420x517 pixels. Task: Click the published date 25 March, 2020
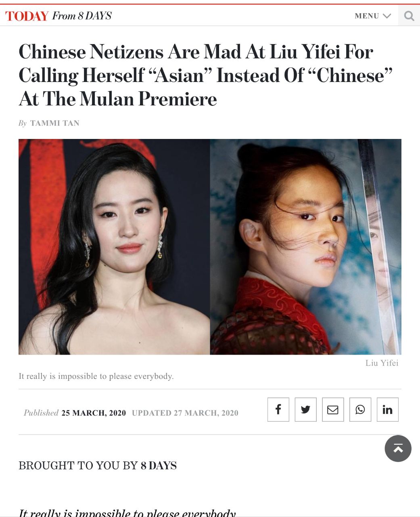pos(94,413)
